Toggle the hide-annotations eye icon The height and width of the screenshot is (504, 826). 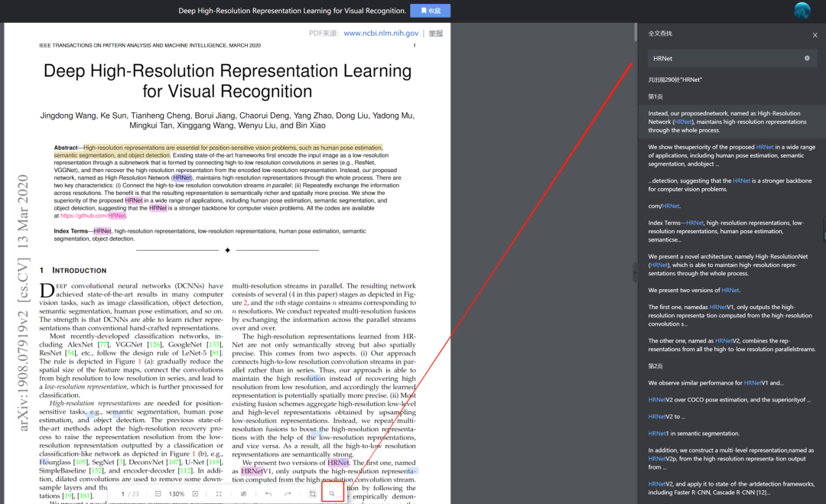point(243,494)
